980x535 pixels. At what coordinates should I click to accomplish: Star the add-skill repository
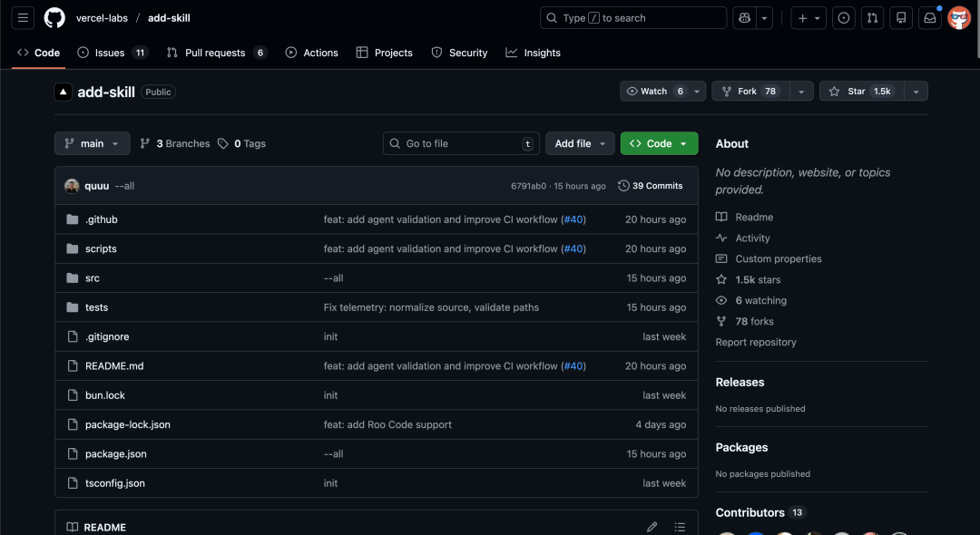click(x=857, y=91)
